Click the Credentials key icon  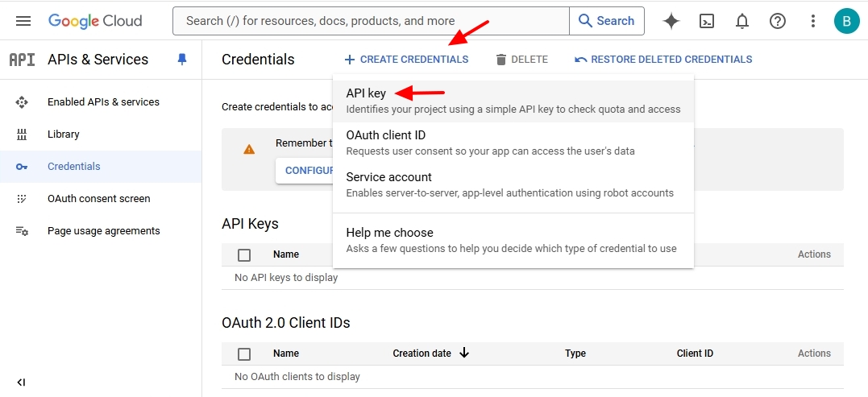pos(22,167)
